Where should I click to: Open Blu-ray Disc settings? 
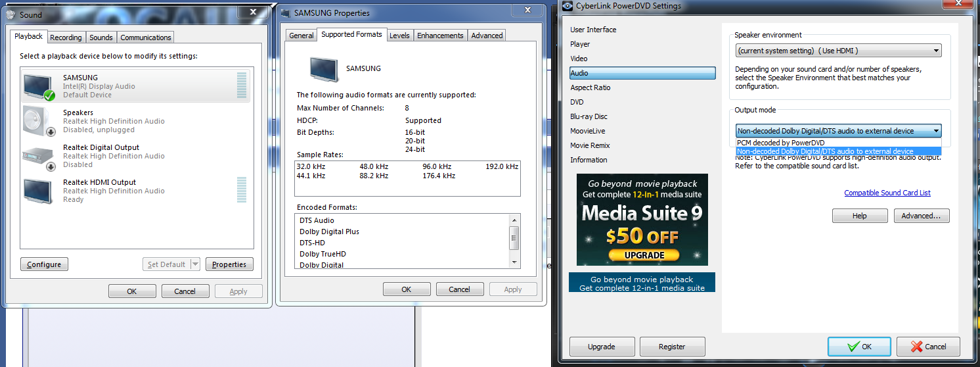589,116
